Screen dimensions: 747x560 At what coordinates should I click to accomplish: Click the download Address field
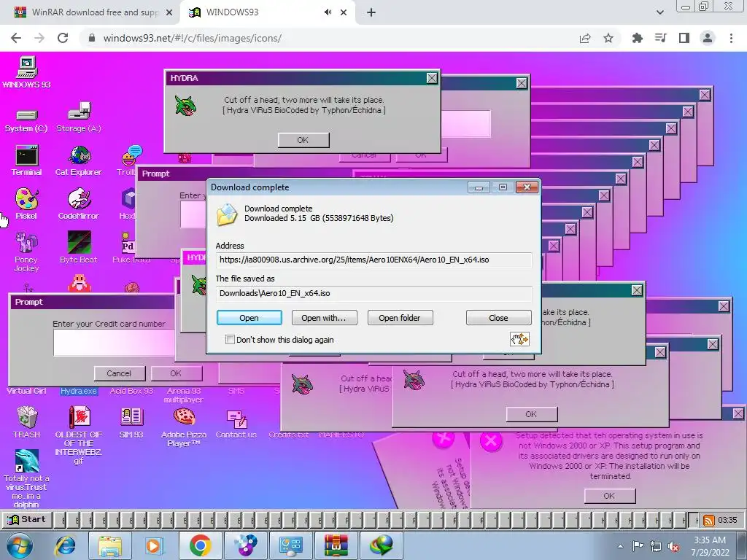[373, 260]
